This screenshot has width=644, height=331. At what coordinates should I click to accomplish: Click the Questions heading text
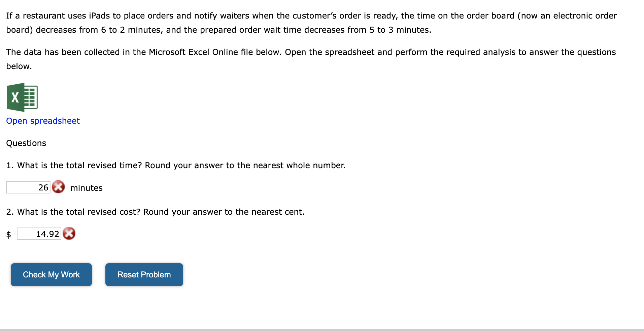coord(26,143)
